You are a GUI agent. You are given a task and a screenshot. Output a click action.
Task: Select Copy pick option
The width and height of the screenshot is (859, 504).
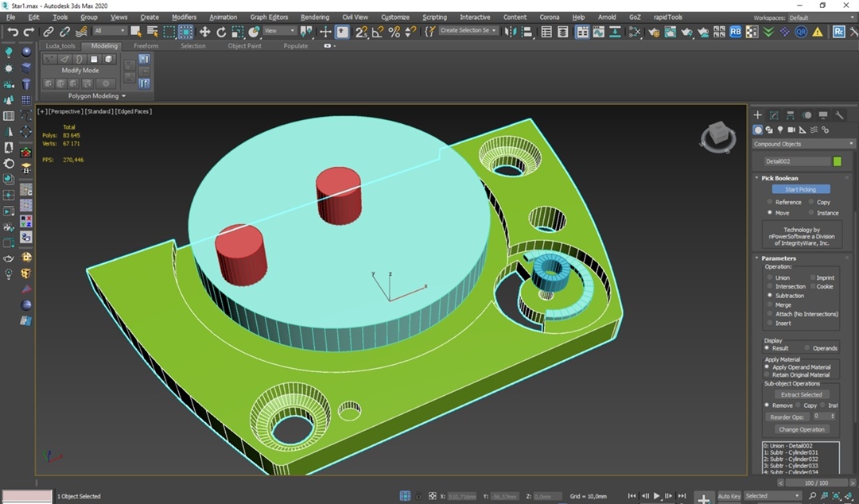click(x=820, y=202)
